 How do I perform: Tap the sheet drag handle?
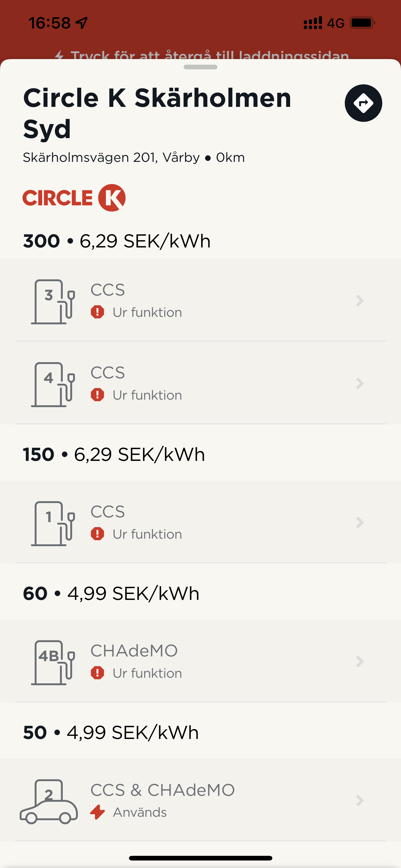click(200, 67)
